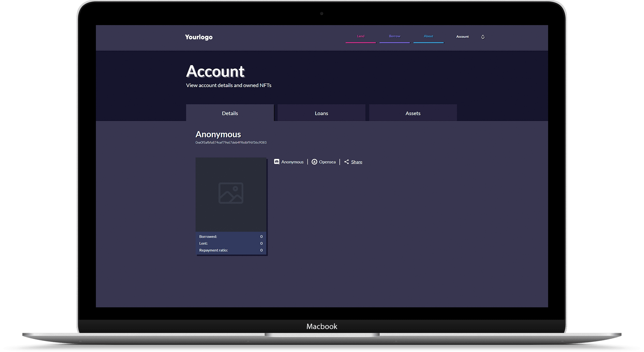Click the wallet address text field
Screen dimensions: 644x352
[x=233, y=142]
